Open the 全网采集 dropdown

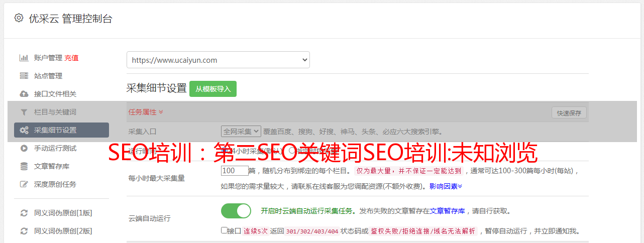tap(241, 131)
